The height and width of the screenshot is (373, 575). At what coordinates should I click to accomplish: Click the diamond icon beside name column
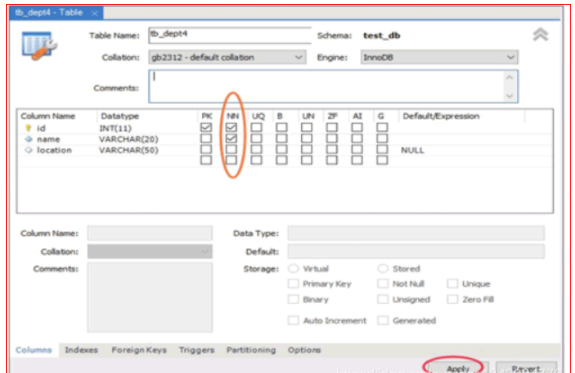[x=29, y=139]
